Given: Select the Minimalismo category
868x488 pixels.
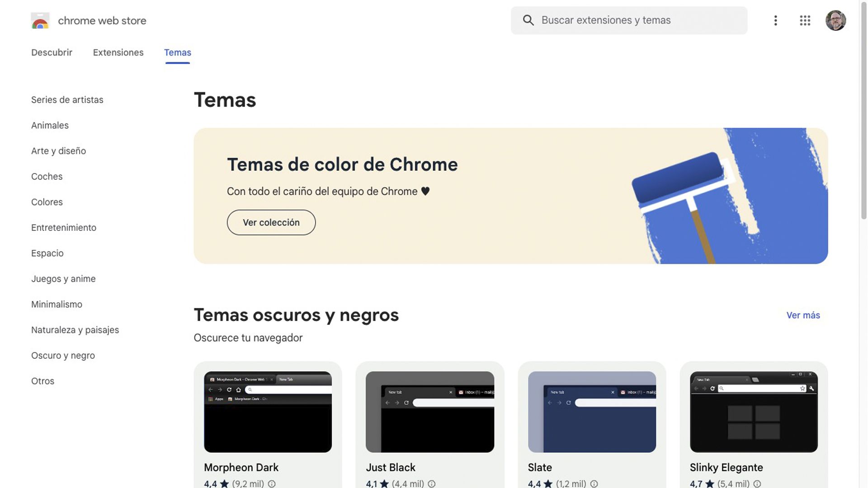Looking at the screenshot, I should [57, 304].
